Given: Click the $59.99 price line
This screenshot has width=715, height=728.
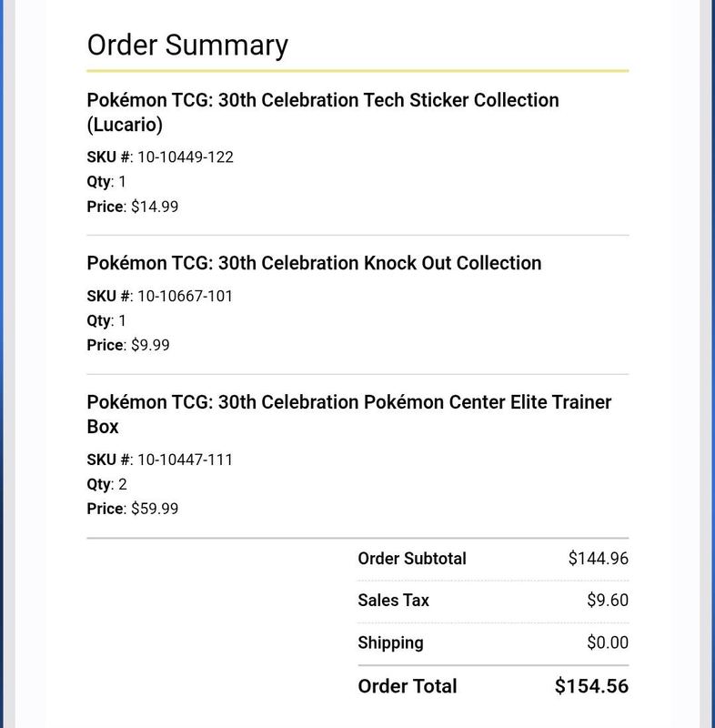Looking at the screenshot, I should click(132, 509).
